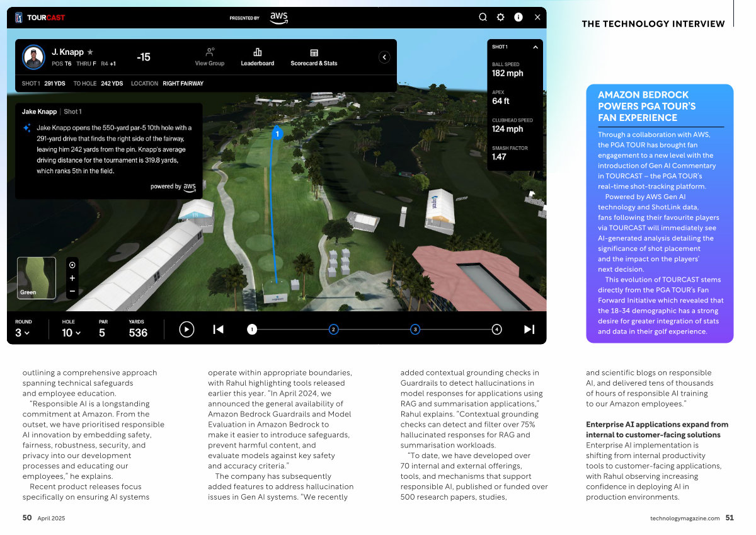
Task: Favorite J. Knapp with star icon
Action: [90, 52]
